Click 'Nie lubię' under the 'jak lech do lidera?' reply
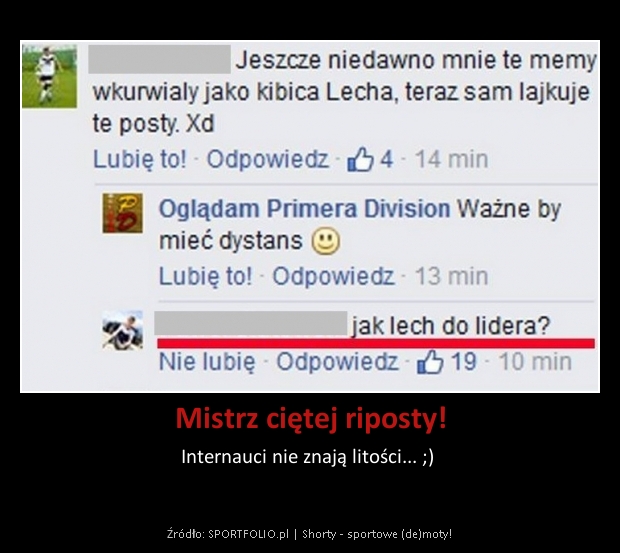This screenshot has height=553, width=620. click(207, 362)
